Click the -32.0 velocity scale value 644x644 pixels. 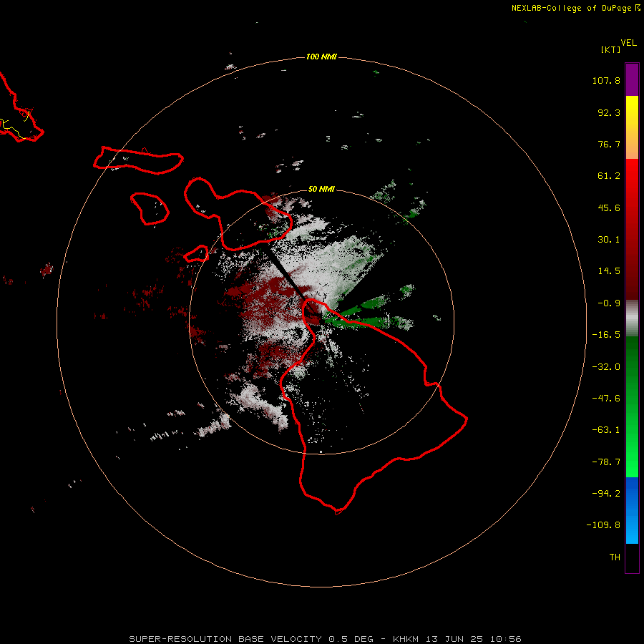click(x=606, y=367)
